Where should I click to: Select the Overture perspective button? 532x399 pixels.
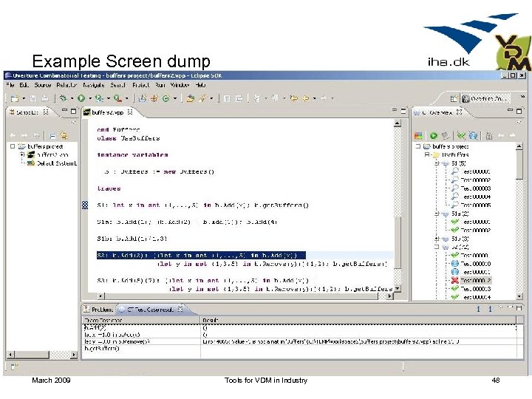coord(485,99)
